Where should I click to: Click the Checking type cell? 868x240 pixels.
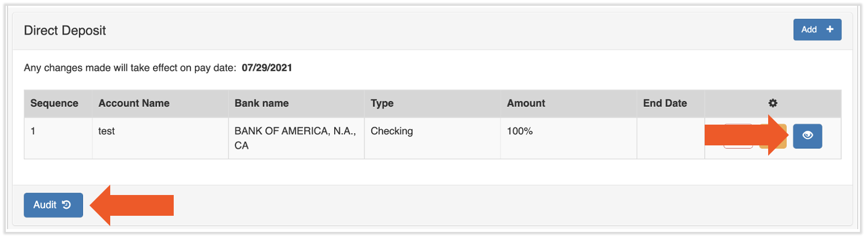pyautogui.click(x=391, y=131)
